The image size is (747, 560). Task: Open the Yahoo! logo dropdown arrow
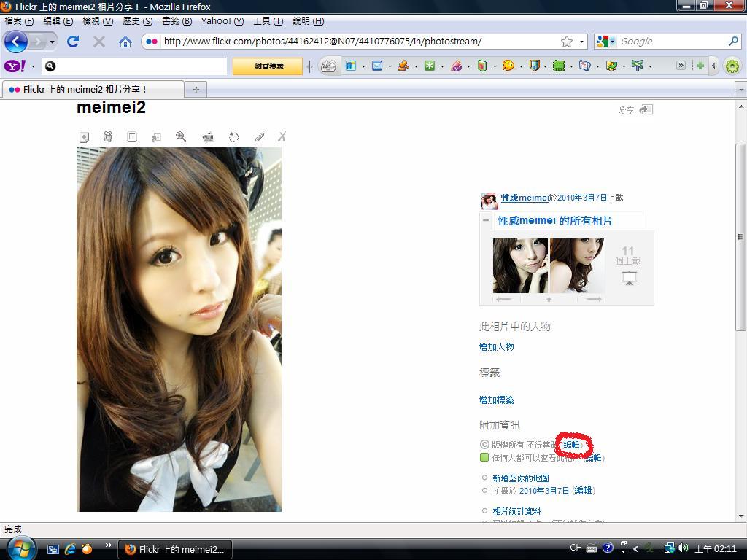33,66
